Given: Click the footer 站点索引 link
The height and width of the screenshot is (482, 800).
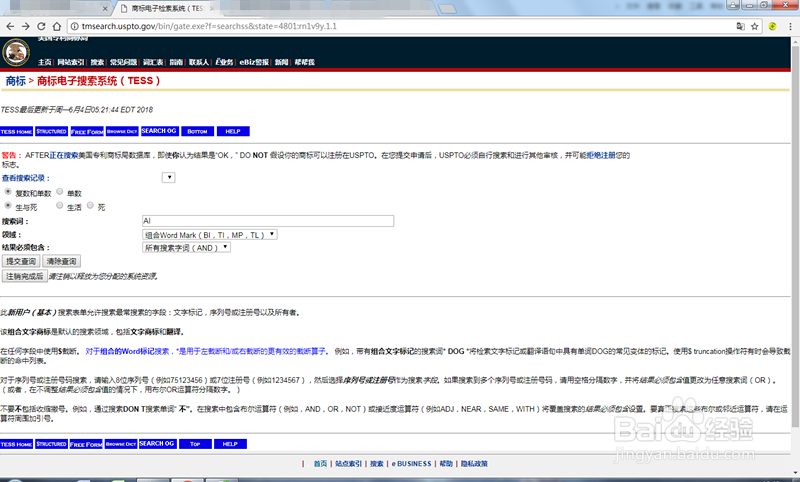Looking at the screenshot, I should [x=348, y=464].
